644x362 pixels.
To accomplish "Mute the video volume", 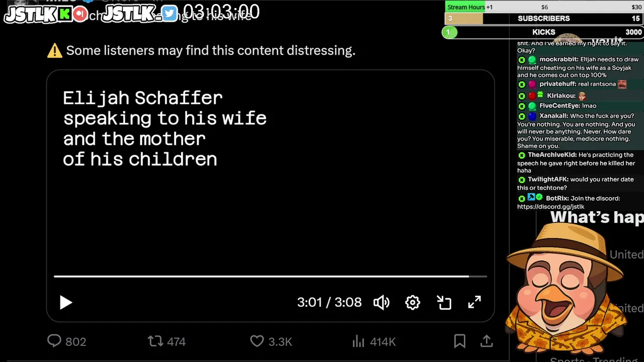I will 381,302.
